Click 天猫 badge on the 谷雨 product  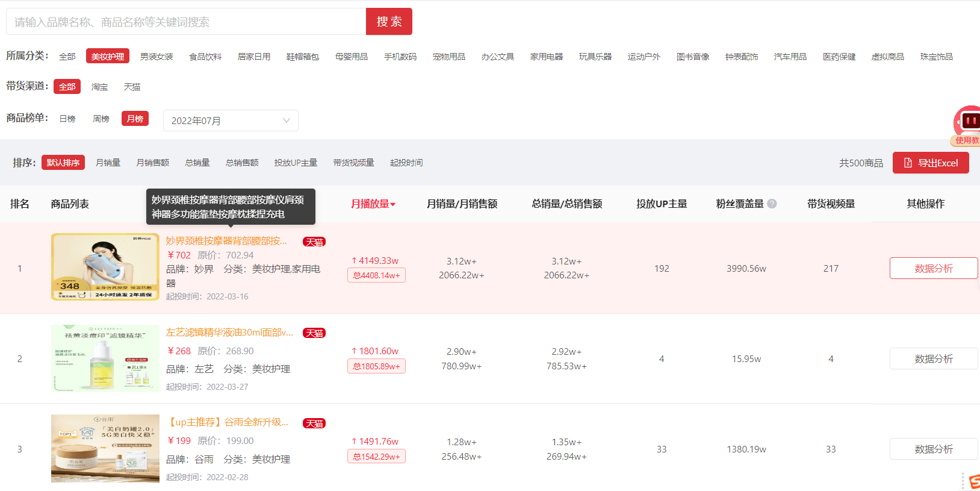pos(314,424)
